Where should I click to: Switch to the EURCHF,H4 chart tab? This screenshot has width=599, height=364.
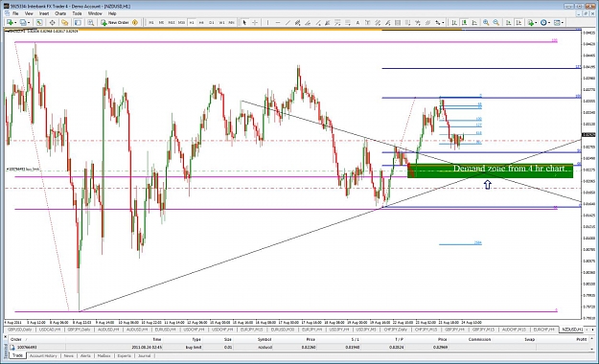pos(543,330)
